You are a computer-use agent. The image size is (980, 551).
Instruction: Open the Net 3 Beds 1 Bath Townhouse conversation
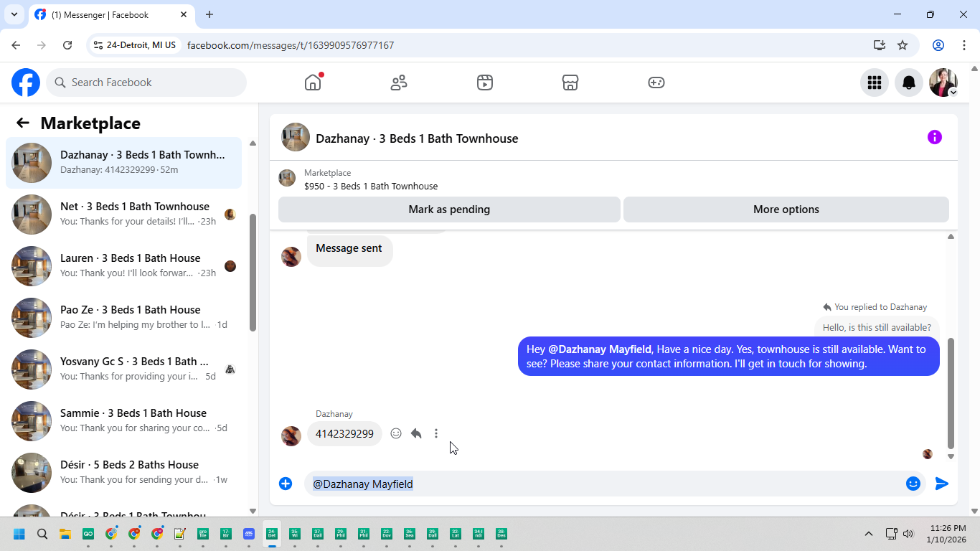tap(123, 215)
